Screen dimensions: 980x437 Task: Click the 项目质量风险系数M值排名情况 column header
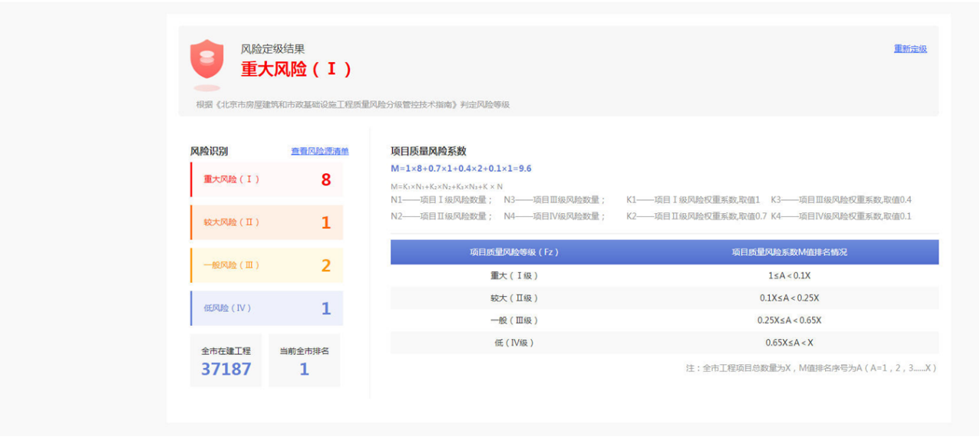(789, 252)
